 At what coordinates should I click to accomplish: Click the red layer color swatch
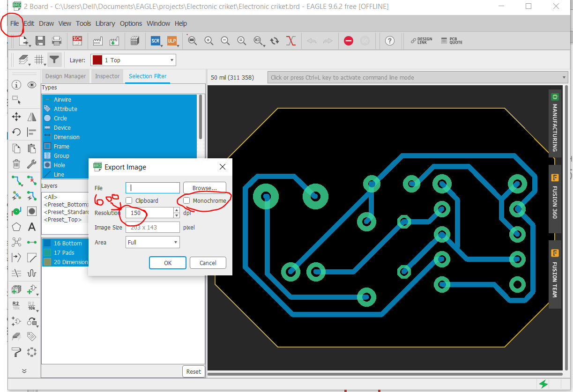point(97,60)
